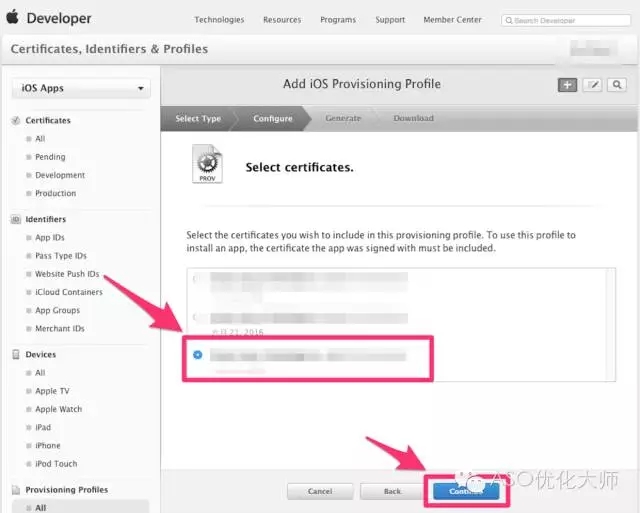Click the PROV file icon
This screenshot has width=640, height=513.
(x=207, y=164)
